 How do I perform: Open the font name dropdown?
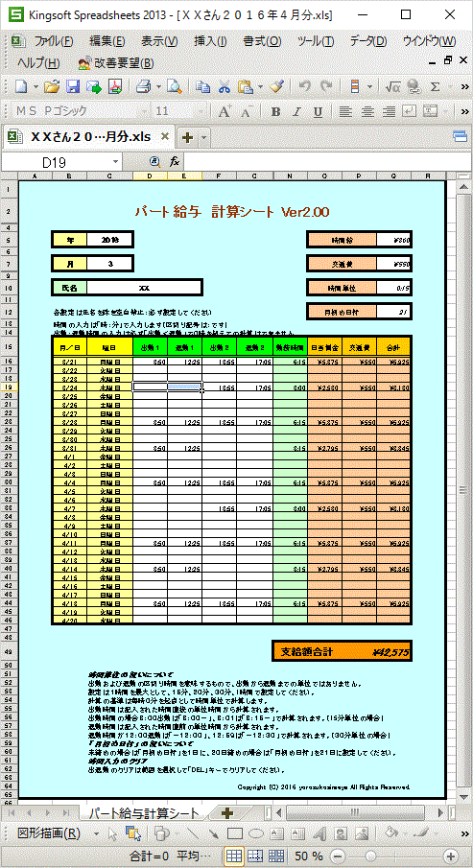pyautogui.click(x=145, y=112)
